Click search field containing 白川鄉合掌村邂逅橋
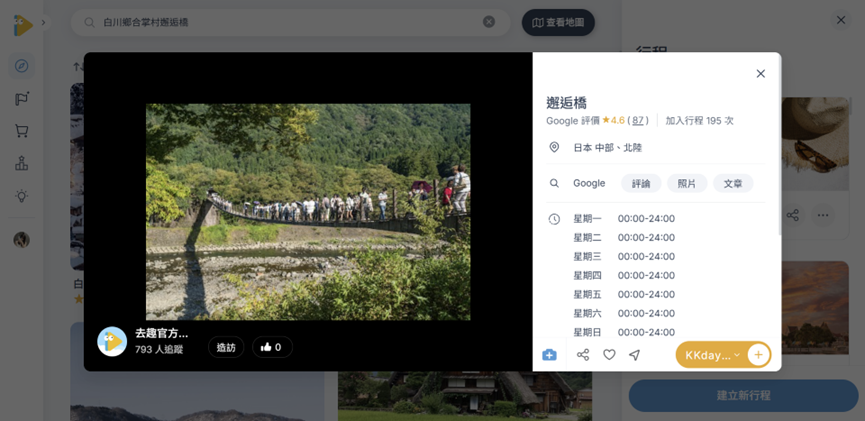The height and width of the screenshot is (421, 865). click(291, 22)
